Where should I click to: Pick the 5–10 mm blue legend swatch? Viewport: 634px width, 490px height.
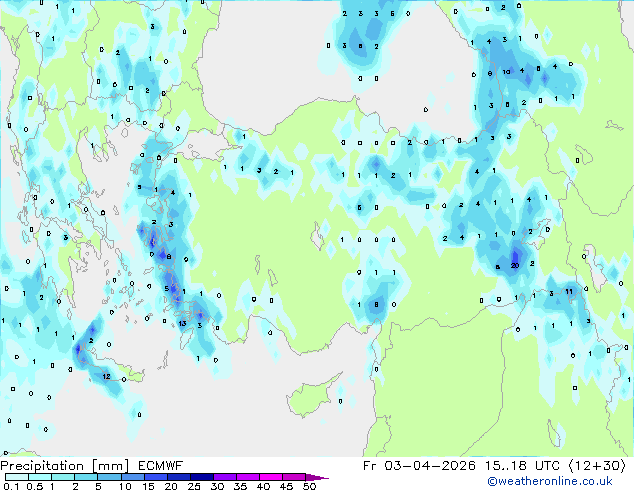click(x=109, y=477)
